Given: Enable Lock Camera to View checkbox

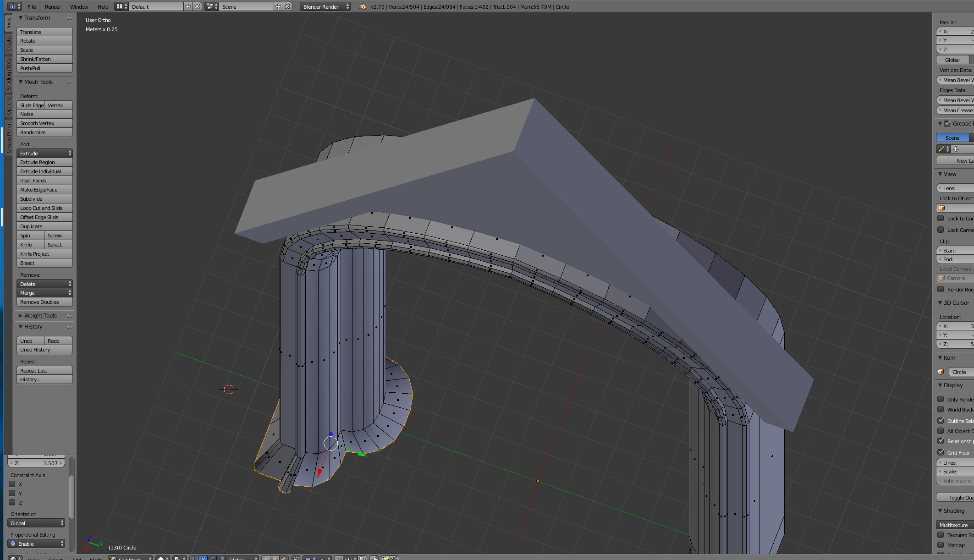Looking at the screenshot, I should [941, 230].
